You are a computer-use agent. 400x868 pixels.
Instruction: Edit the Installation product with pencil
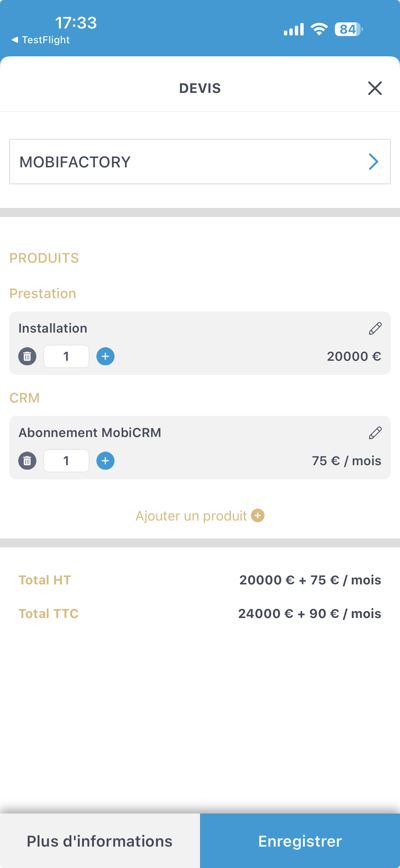pyautogui.click(x=375, y=328)
